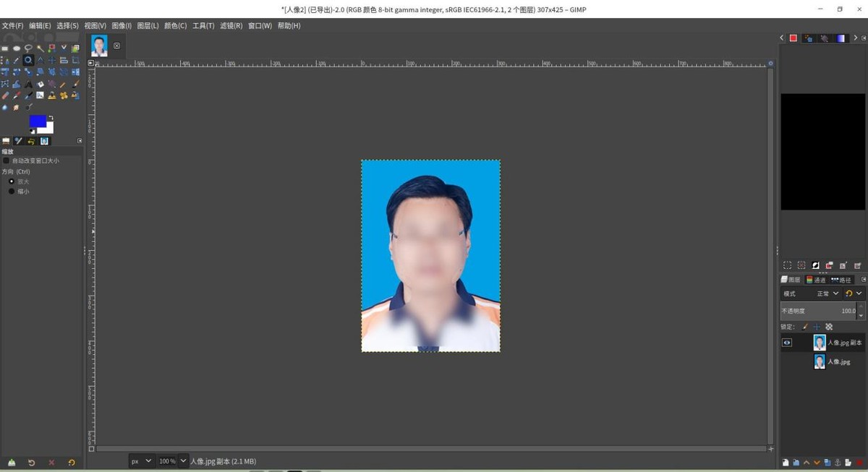
Task: Open the zoom percentage dropdown
Action: pos(171,460)
